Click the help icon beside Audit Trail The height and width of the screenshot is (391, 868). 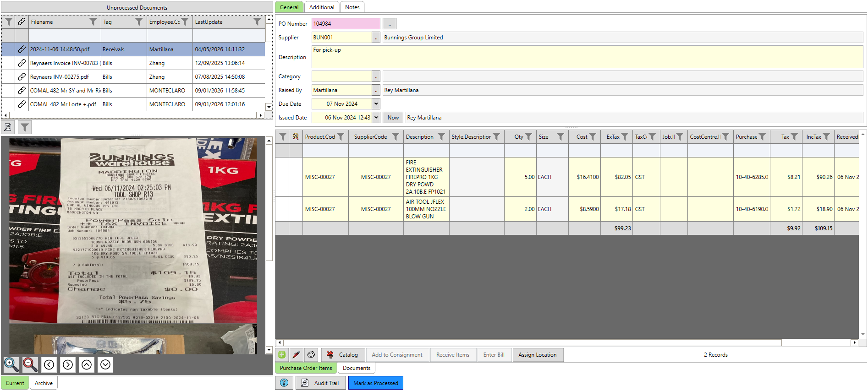coord(284,383)
